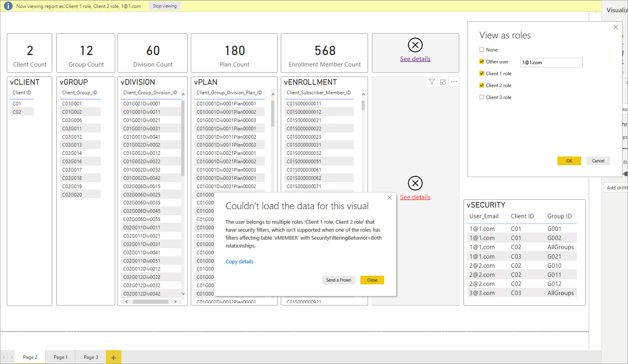Dismiss the Couldn't load data dialog with X
Screen dimensions: 628x364
[390, 198]
